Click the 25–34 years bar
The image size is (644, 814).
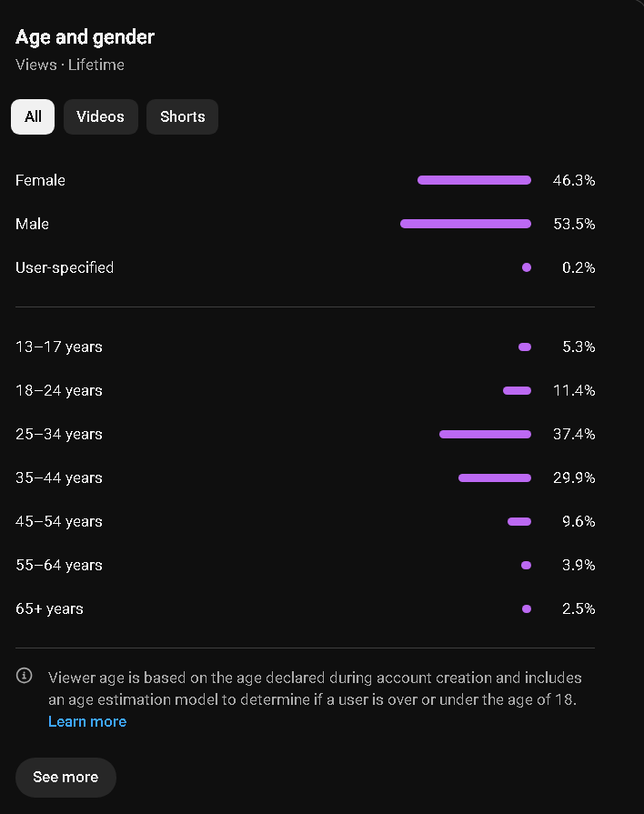[x=485, y=434]
